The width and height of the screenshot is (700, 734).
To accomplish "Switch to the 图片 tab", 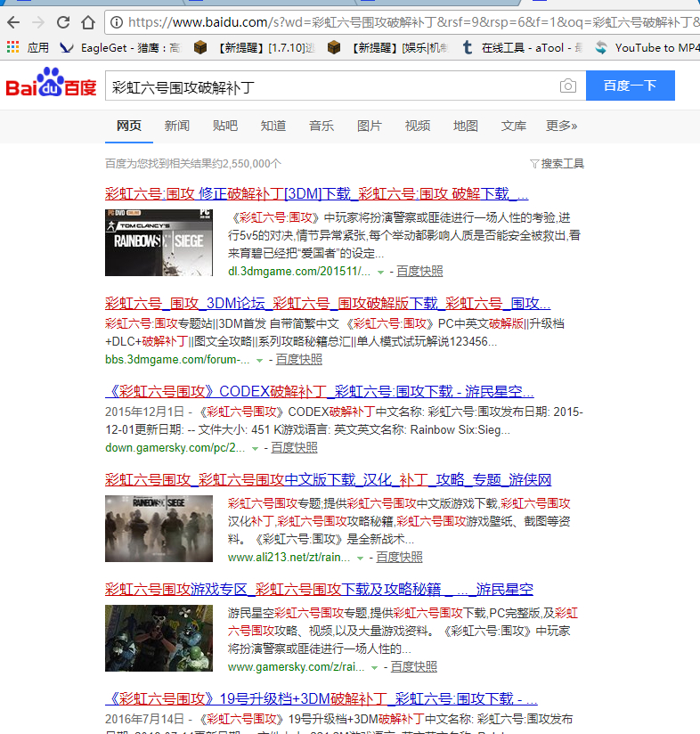I will click(370, 126).
